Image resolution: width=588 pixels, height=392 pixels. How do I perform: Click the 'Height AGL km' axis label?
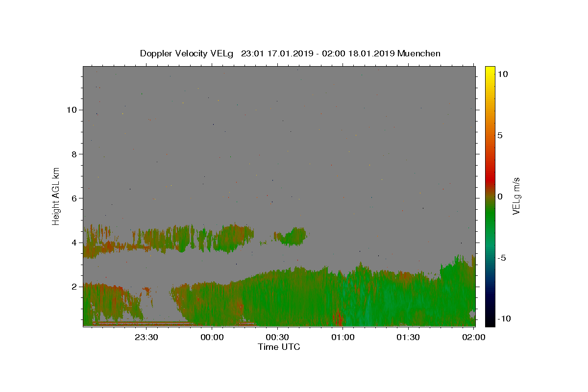(x=56, y=196)
